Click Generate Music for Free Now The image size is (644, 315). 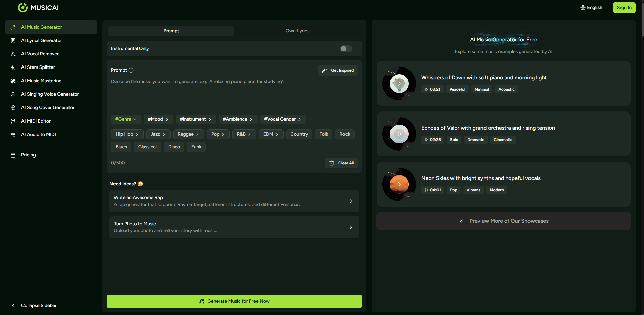[x=234, y=301]
